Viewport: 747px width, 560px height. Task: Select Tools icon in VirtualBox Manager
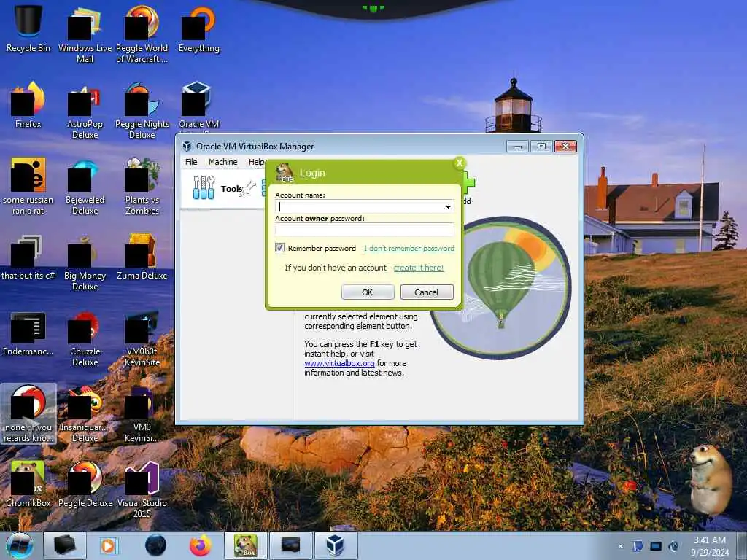click(x=204, y=187)
